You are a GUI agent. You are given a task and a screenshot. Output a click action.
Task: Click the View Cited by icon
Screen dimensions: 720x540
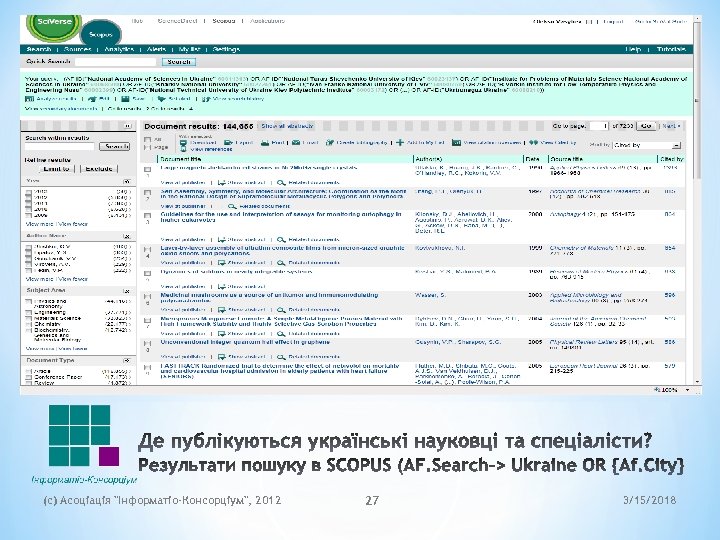coord(534,143)
